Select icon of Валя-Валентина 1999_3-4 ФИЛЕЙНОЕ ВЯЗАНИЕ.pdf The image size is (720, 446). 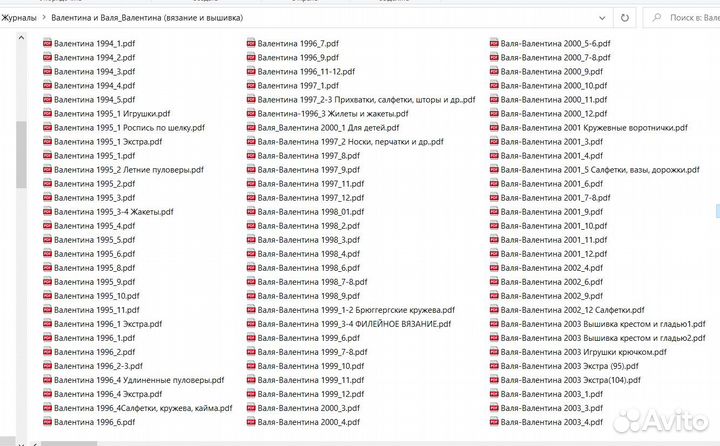click(x=251, y=324)
